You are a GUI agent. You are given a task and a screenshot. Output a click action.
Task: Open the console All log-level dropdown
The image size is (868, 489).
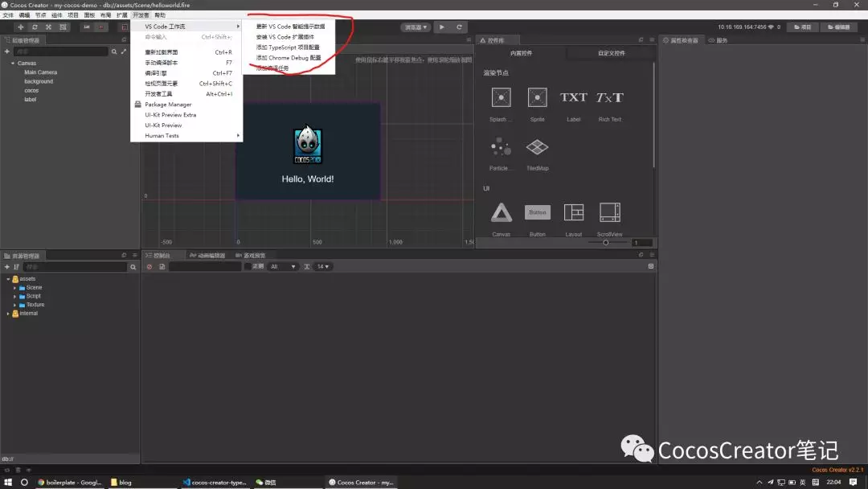(x=282, y=266)
